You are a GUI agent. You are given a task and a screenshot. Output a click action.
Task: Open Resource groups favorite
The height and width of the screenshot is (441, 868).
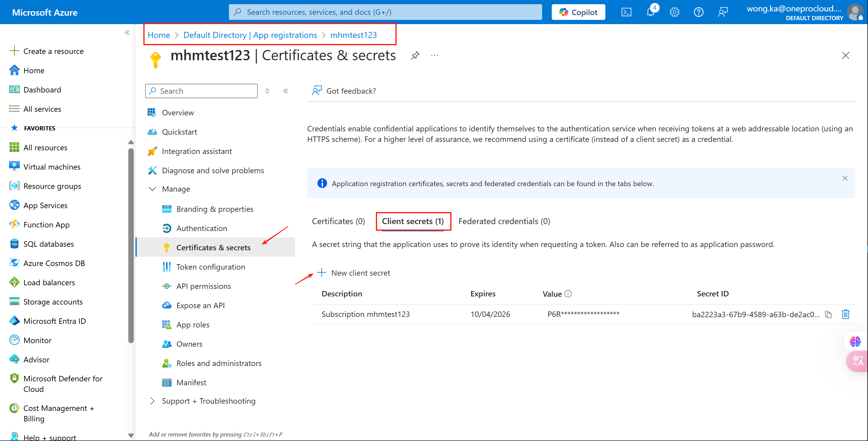point(45,186)
